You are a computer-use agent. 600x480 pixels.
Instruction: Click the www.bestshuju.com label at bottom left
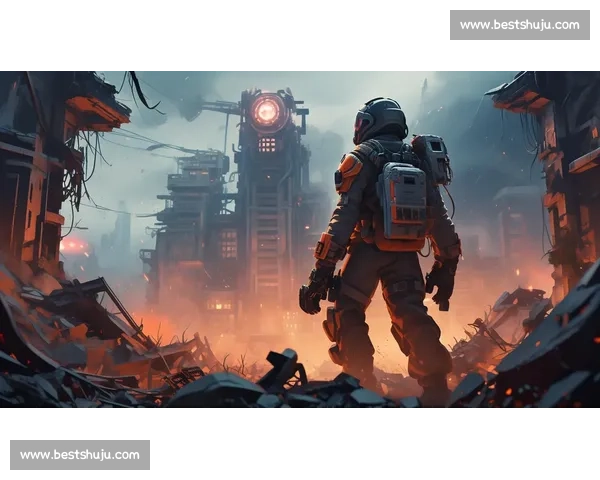80,455
